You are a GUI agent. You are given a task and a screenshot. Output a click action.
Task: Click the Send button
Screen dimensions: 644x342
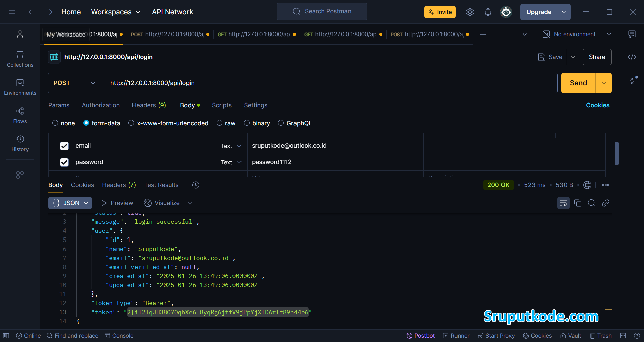(x=578, y=83)
